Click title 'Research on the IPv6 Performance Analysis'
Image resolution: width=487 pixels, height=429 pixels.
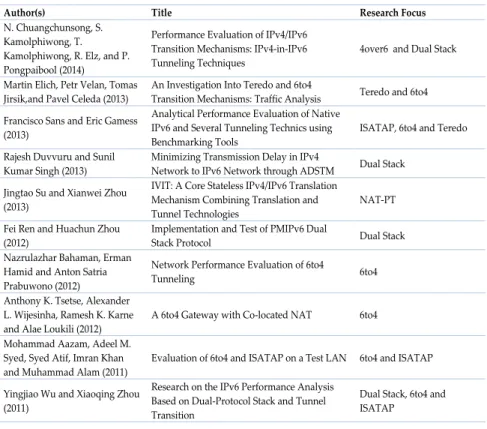pos(242,401)
